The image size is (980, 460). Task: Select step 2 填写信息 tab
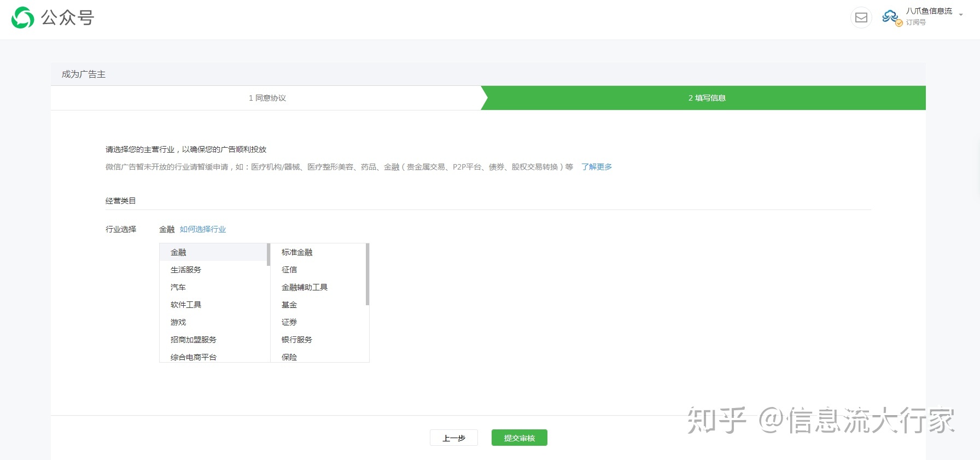[707, 98]
